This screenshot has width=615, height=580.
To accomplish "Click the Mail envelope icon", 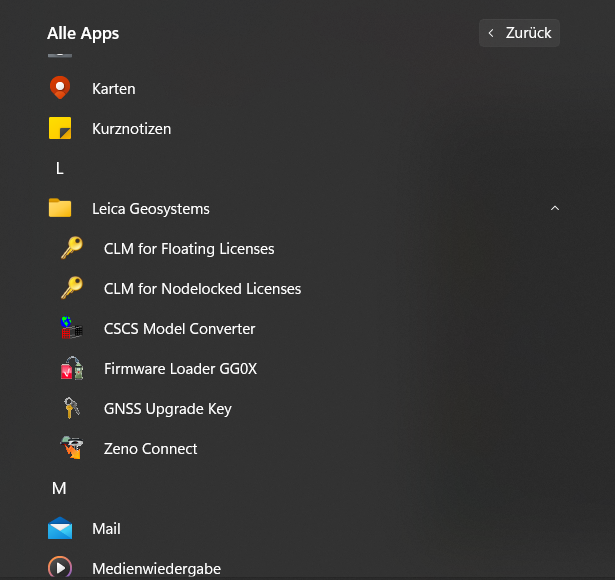I will click(60, 528).
